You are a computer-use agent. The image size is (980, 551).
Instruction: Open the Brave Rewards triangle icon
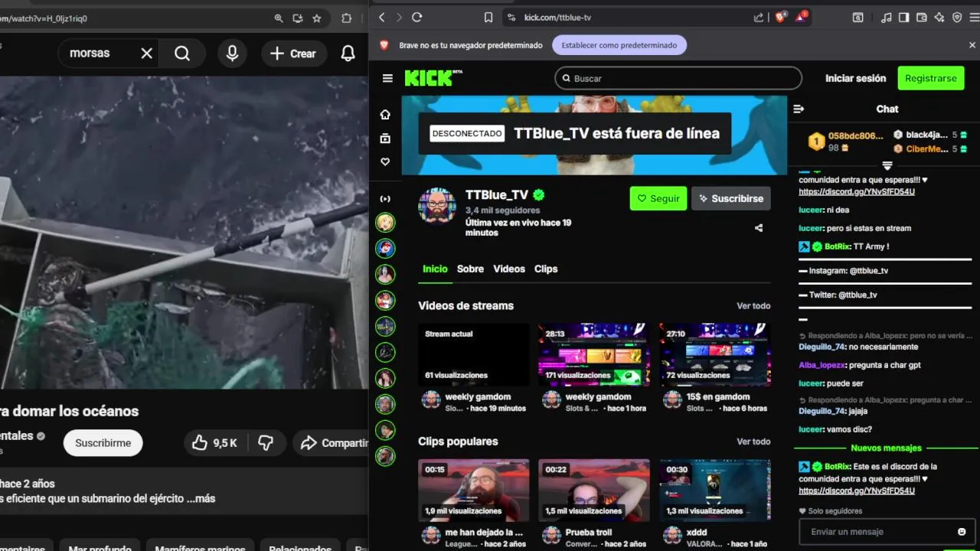click(801, 17)
